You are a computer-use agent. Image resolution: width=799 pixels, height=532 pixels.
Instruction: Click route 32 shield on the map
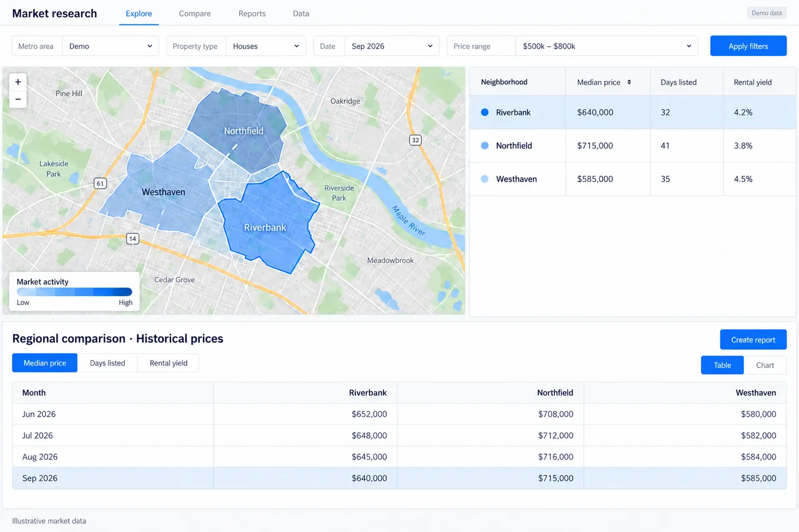(x=415, y=140)
